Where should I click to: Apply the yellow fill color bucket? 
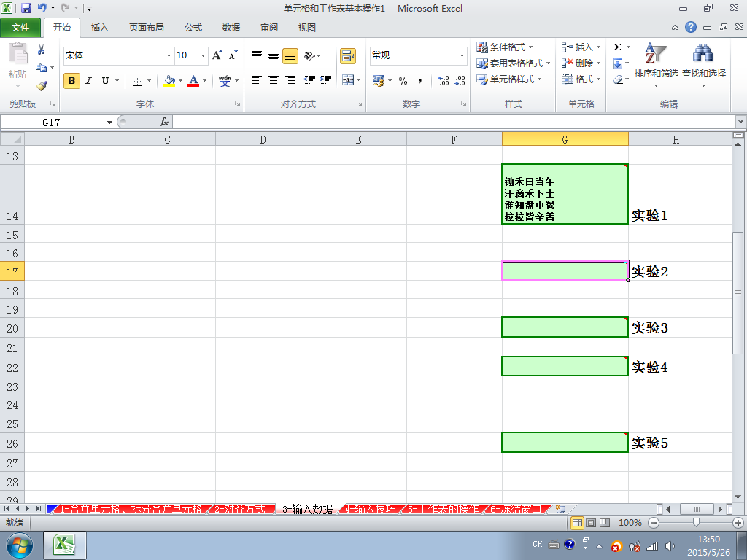tap(169, 81)
